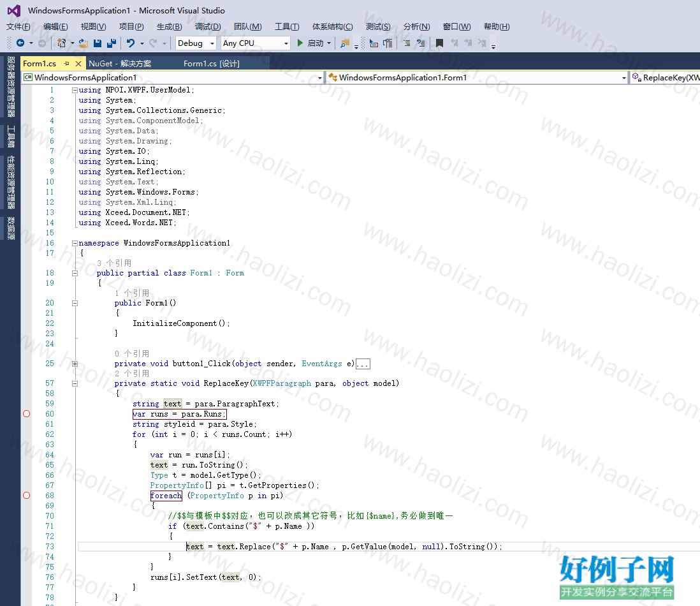Open the 服务器资源管理器 side panel tab
This screenshot has height=606, width=700.
(x=11, y=87)
